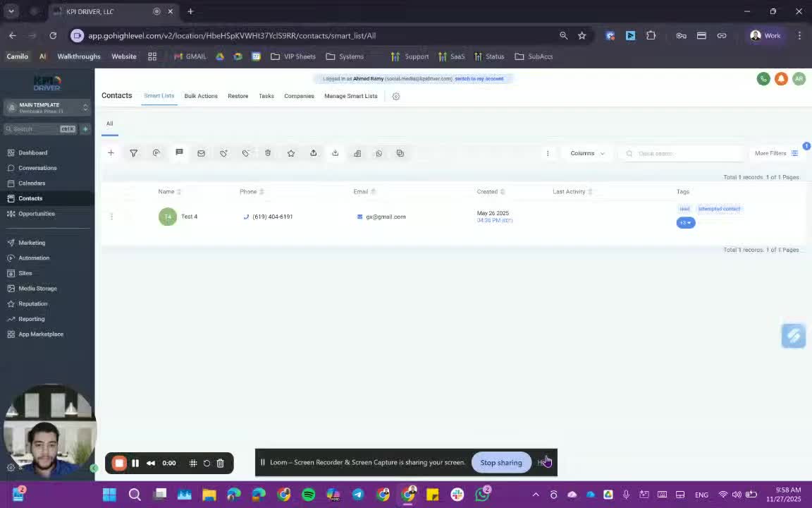The image size is (812, 508).
Task: Click the Delete Contacts trash icon
Action: [x=268, y=153]
